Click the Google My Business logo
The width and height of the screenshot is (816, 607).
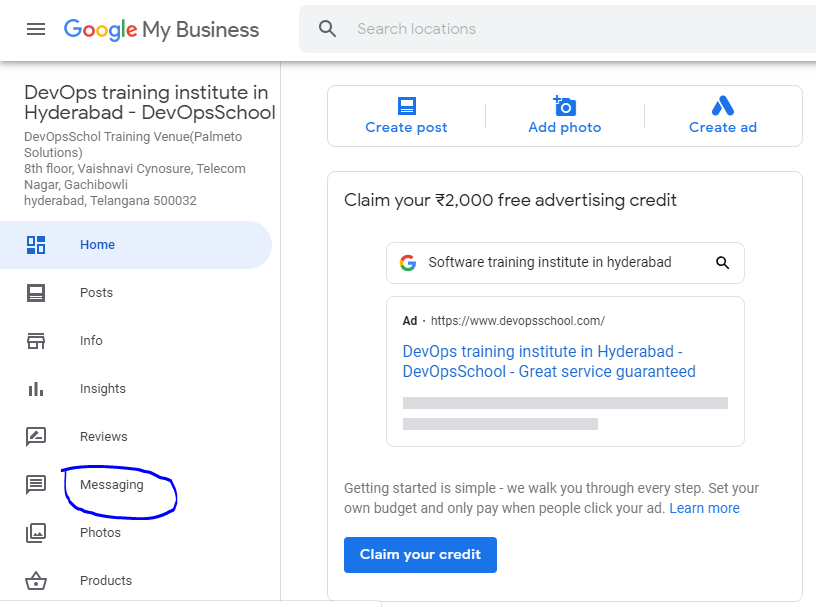161,30
